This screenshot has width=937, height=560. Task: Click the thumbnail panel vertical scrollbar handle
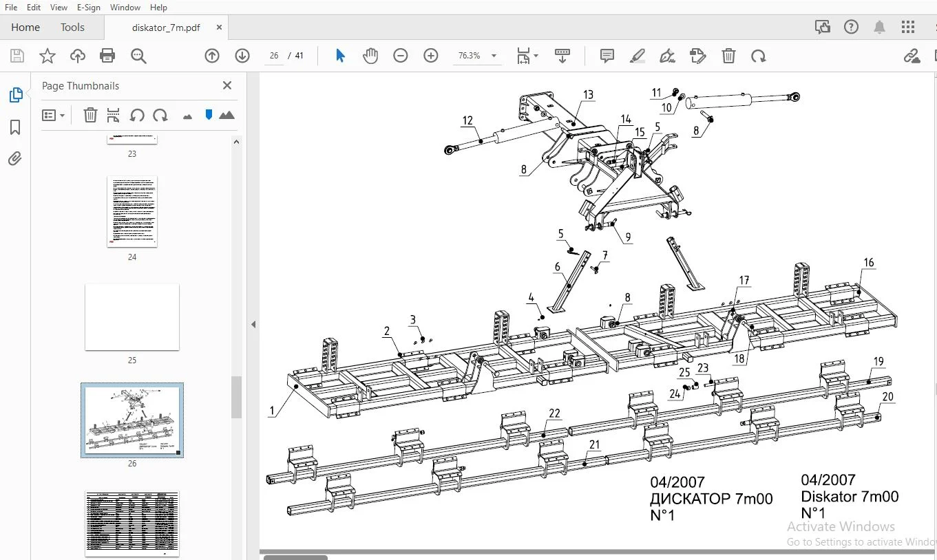coord(236,397)
